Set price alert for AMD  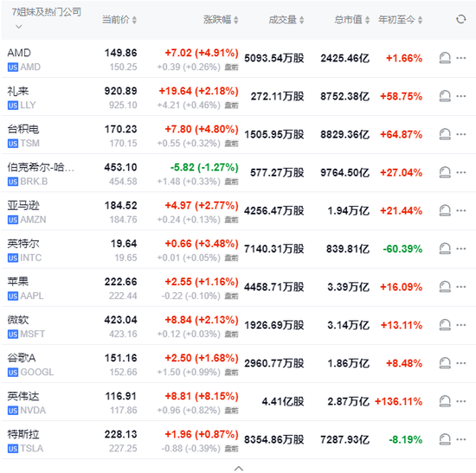(x=445, y=58)
